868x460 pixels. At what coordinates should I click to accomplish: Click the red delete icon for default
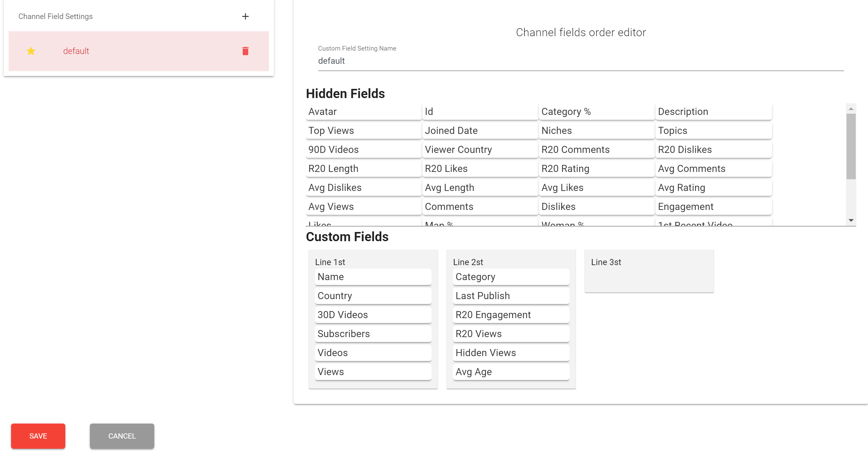(x=246, y=51)
